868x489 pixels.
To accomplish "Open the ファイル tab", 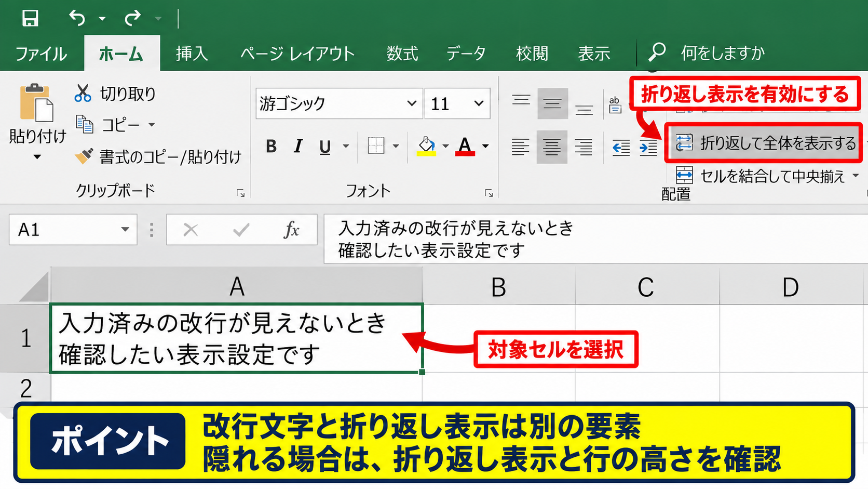I will 41,54.
